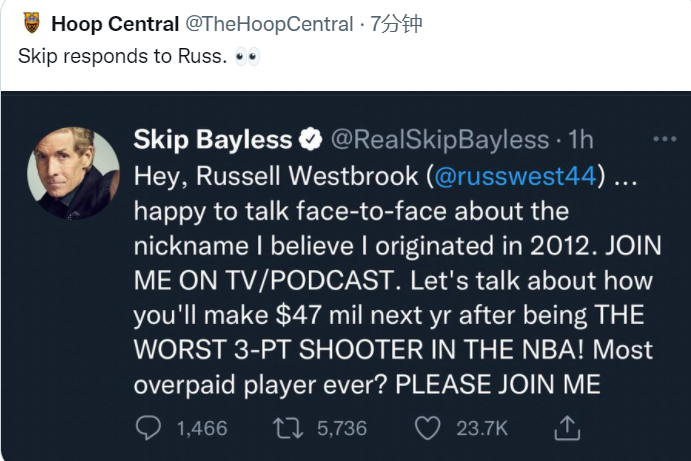
Task: Click the Hoop Central profile avatar
Action: click(30, 24)
